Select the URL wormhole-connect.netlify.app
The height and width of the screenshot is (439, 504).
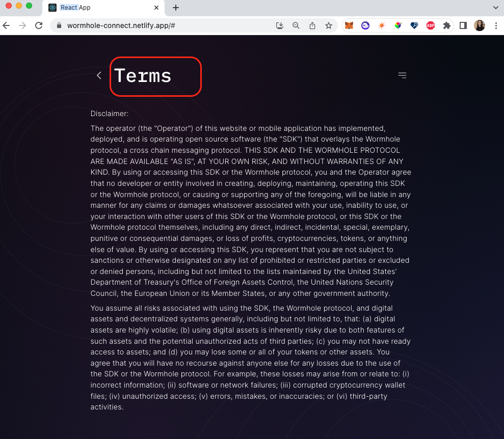pos(121,25)
